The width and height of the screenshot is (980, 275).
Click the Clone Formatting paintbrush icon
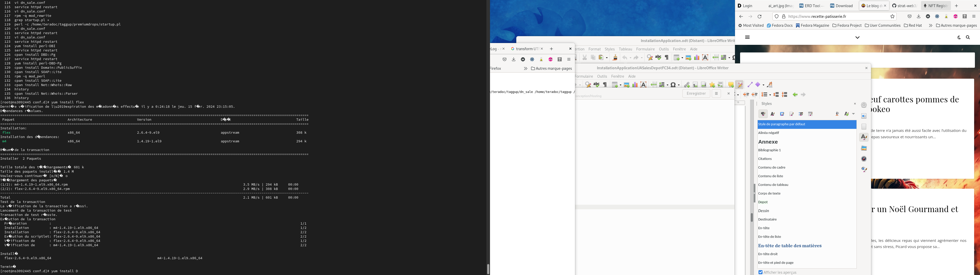coord(615,58)
